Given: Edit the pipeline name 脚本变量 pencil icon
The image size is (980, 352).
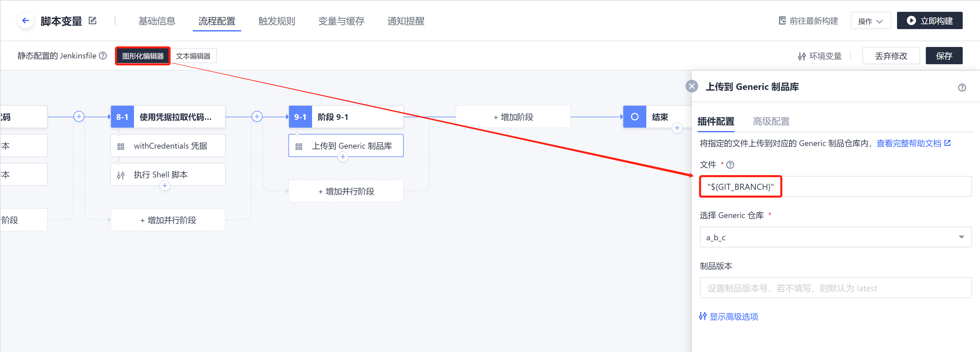Looking at the screenshot, I should [92, 20].
